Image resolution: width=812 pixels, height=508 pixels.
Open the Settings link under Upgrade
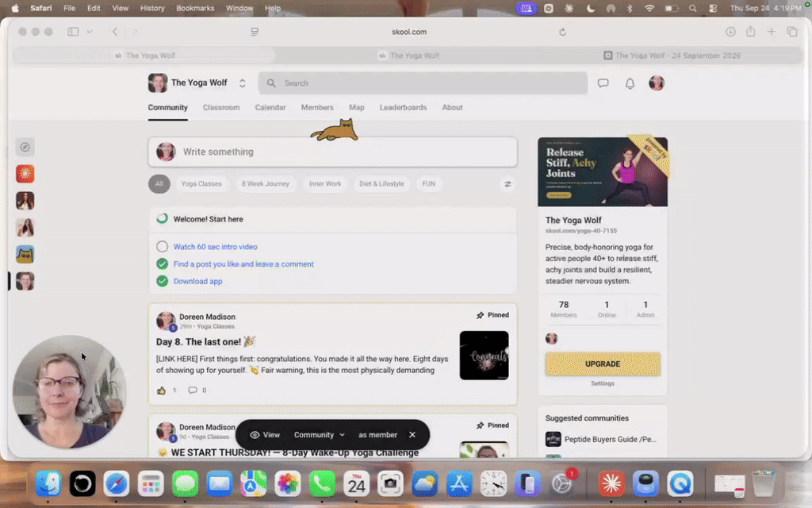point(603,383)
